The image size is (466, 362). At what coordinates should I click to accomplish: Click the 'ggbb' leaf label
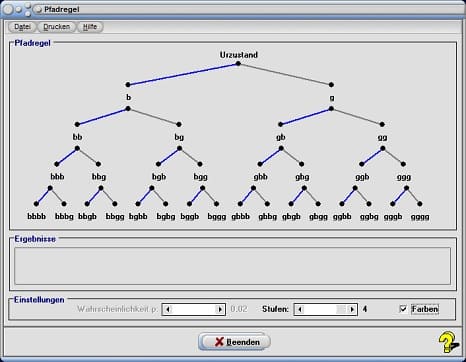(x=342, y=217)
